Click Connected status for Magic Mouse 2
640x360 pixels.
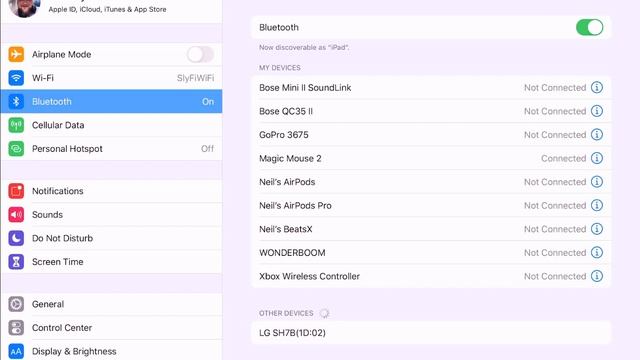coord(563,158)
